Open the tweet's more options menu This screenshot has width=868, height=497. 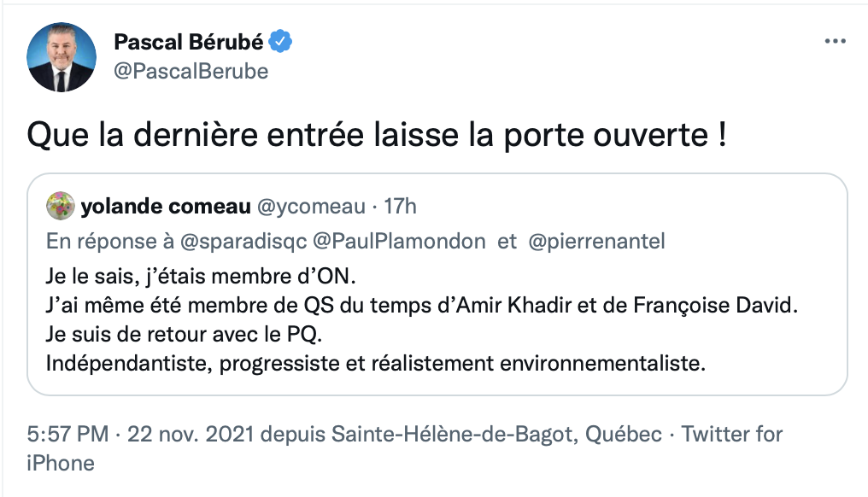click(x=834, y=42)
